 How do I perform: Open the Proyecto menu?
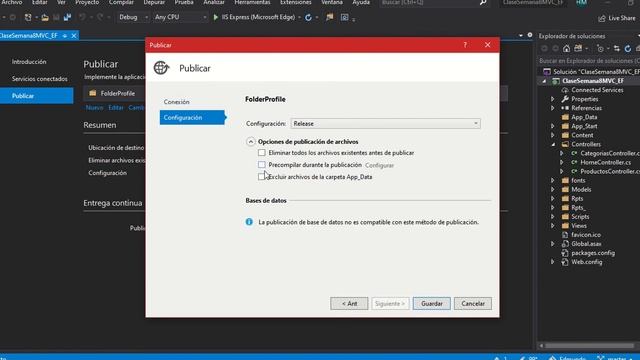coord(87,2)
